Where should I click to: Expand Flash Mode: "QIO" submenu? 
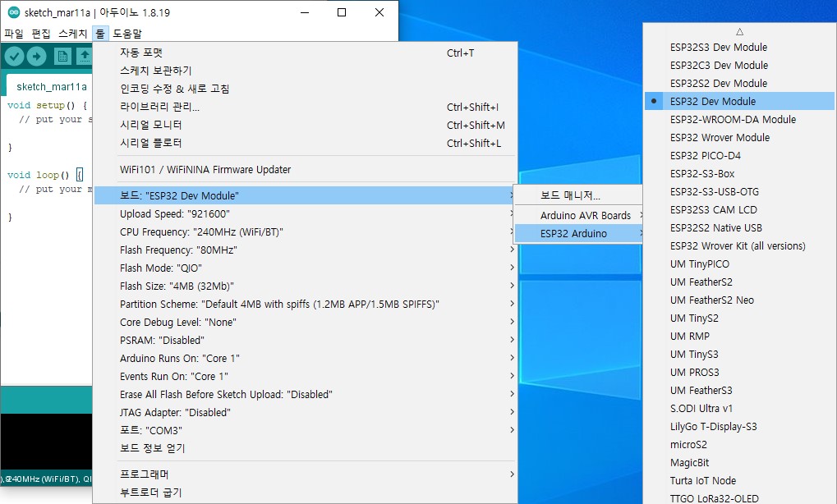click(x=305, y=268)
